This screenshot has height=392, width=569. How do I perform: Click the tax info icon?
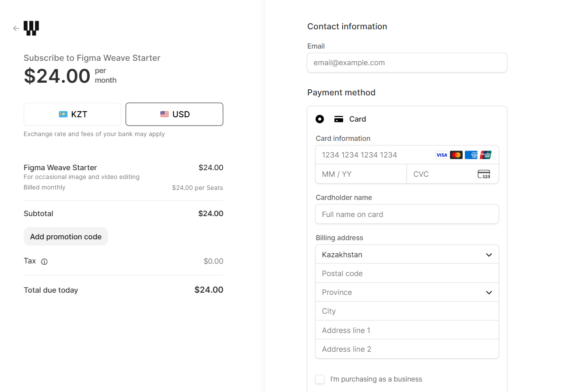(44, 262)
